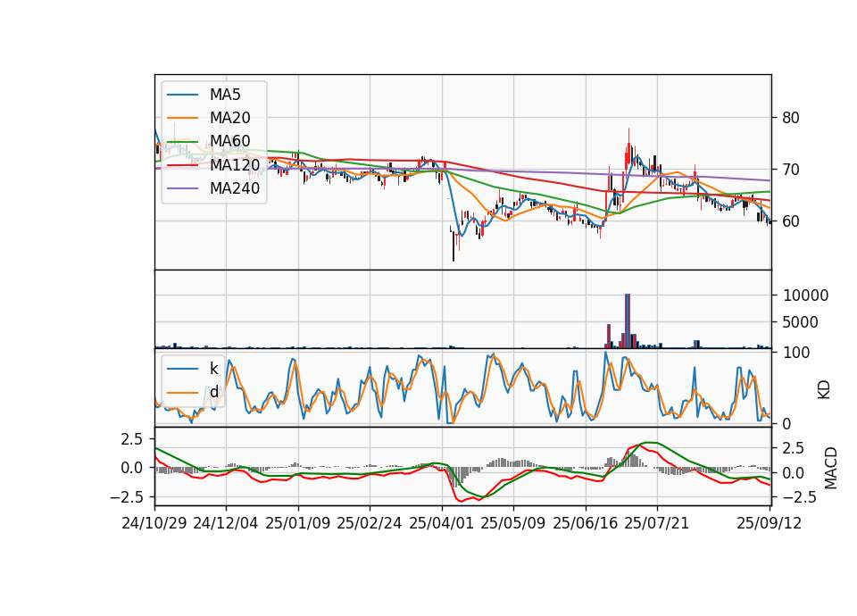The image size is (857, 616).
Task: Click the 25/09/12 date label
Action: (770, 523)
